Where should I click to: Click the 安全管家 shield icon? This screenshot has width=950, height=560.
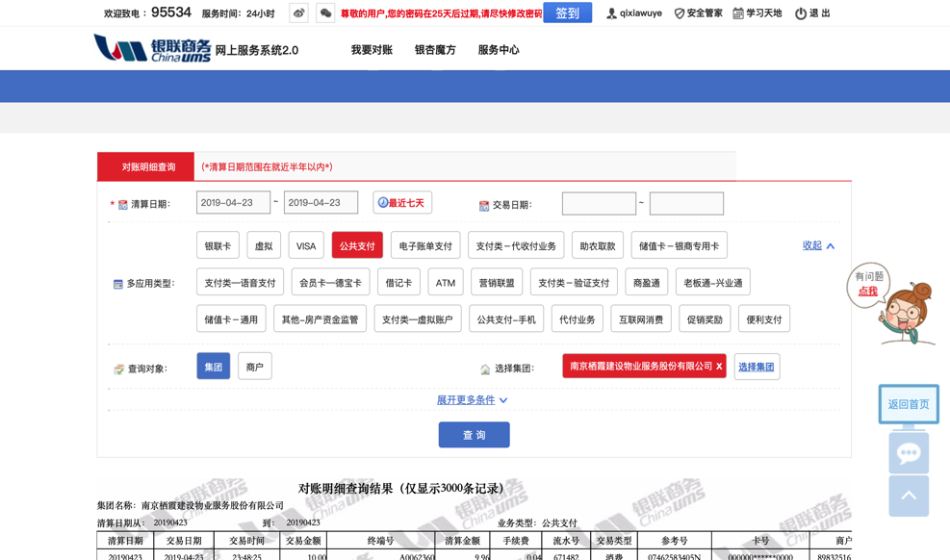click(680, 13)
